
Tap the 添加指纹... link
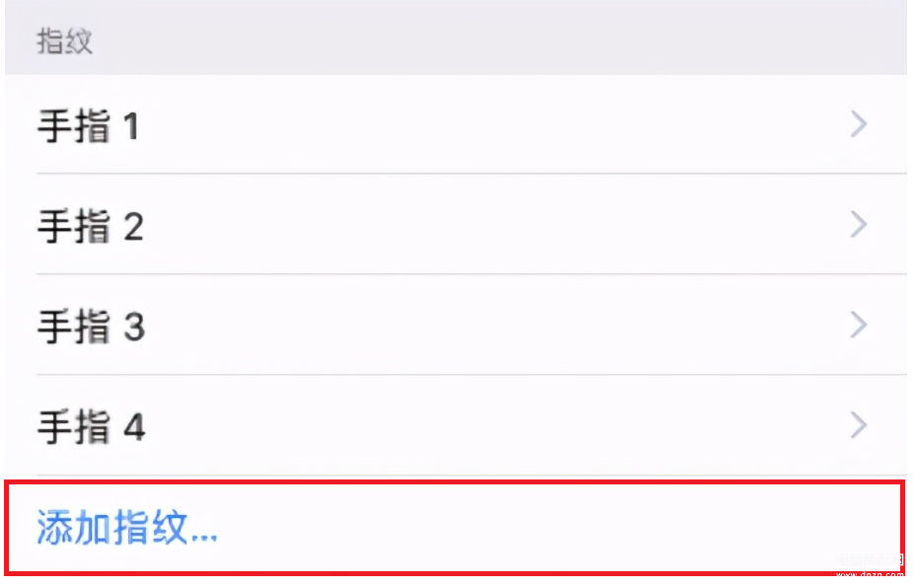click(x=127, y=528)
